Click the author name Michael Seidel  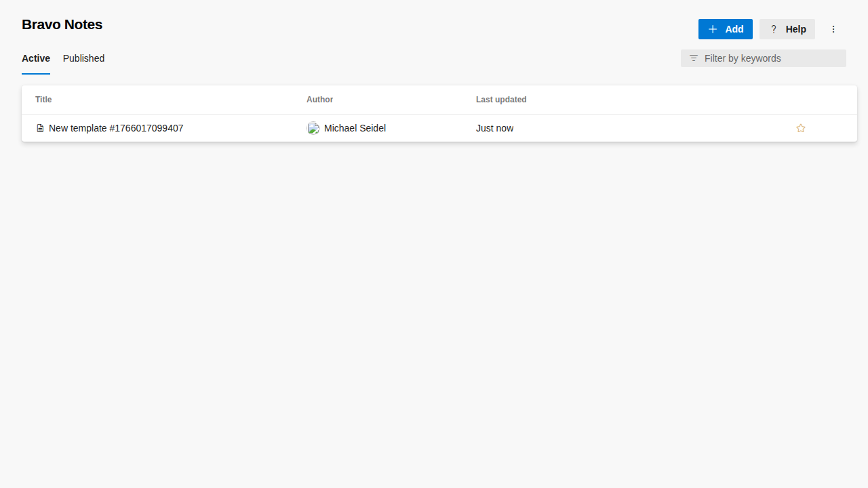355,128
